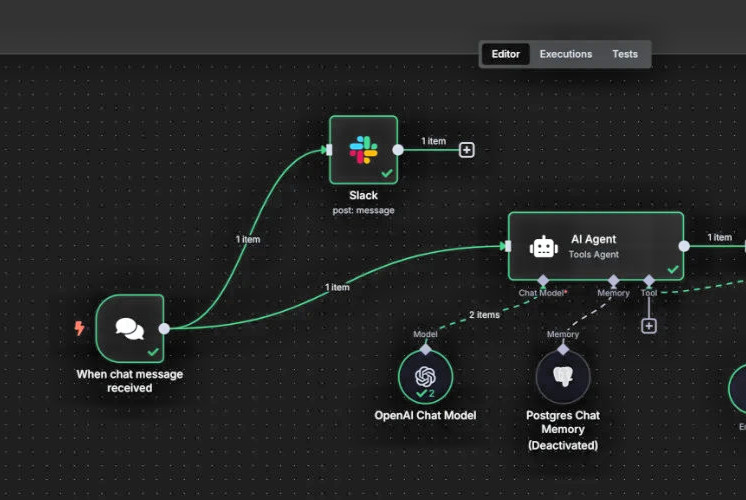Click the Memory diamond connector on AI Agent
The image size is (746, 500).
pyautogui.click(x=614, y=281)
